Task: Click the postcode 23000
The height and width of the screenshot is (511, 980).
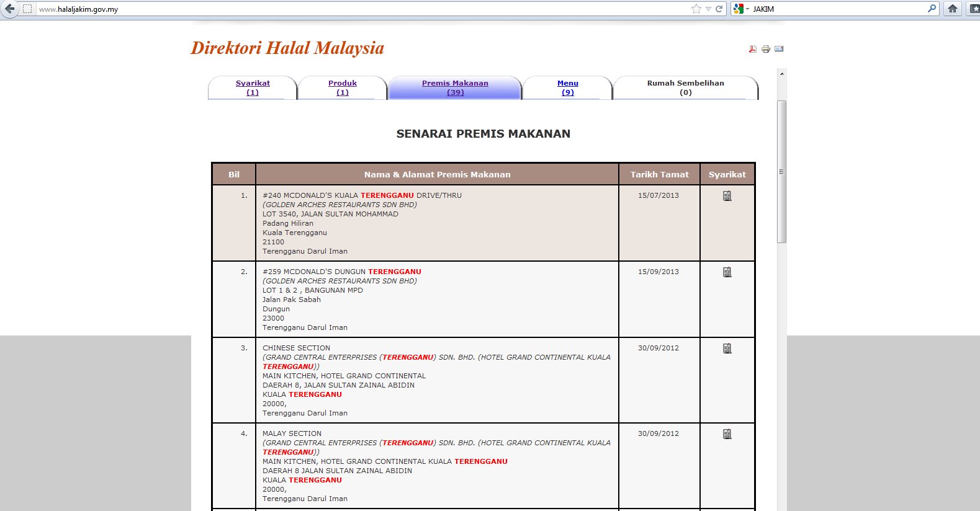Action: pyautogui.click(x=273, y=318)
